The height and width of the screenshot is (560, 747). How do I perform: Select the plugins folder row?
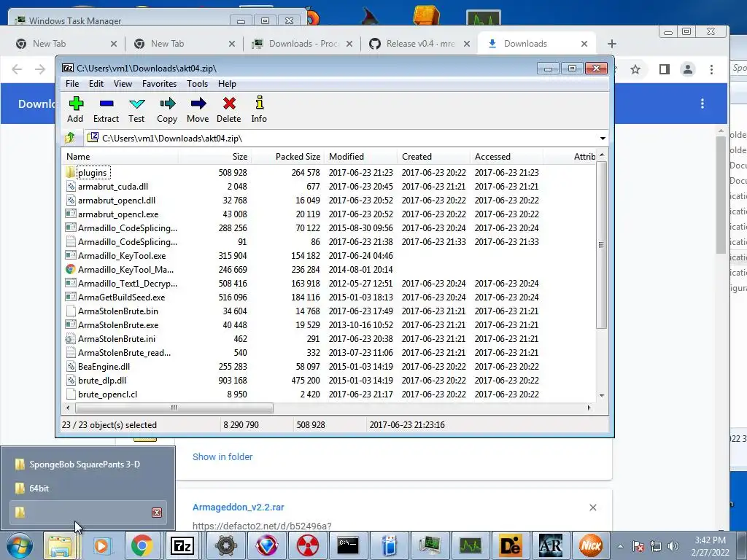click(329, 172)
